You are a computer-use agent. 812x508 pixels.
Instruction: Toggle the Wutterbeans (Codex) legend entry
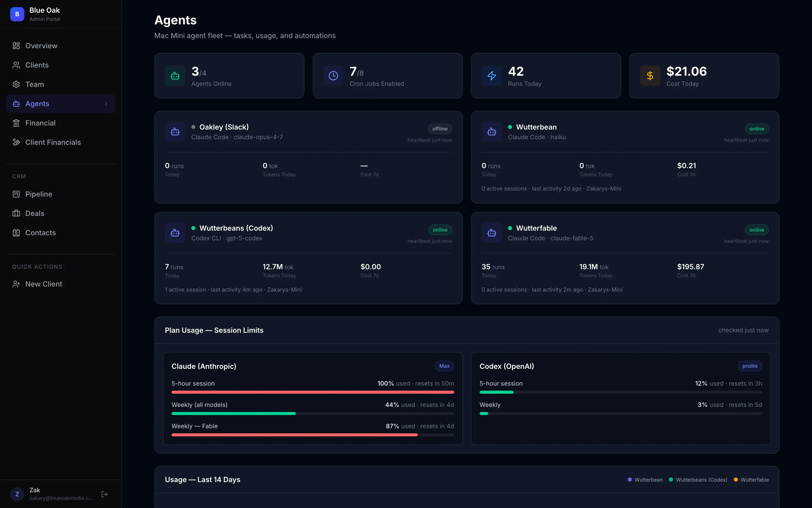(x=698, y=480)
